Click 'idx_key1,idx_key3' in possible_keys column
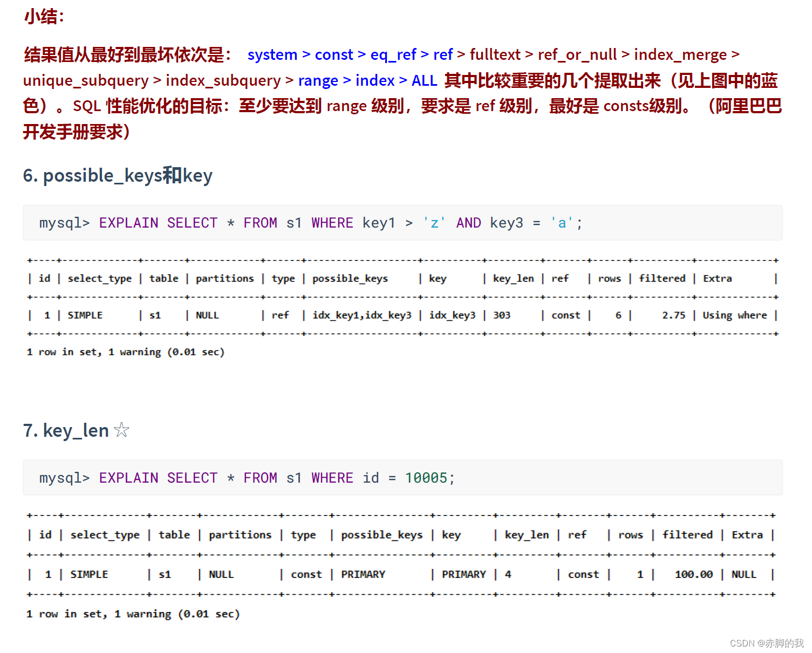 pyautogui.click(x=362, y=315)
